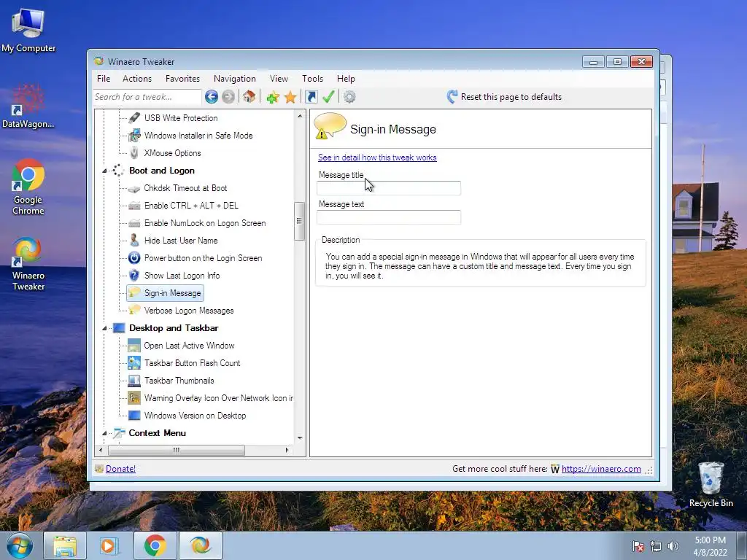747x560 pixels.
Task: Click the Windows Start button
Action: tap(20, 546)
